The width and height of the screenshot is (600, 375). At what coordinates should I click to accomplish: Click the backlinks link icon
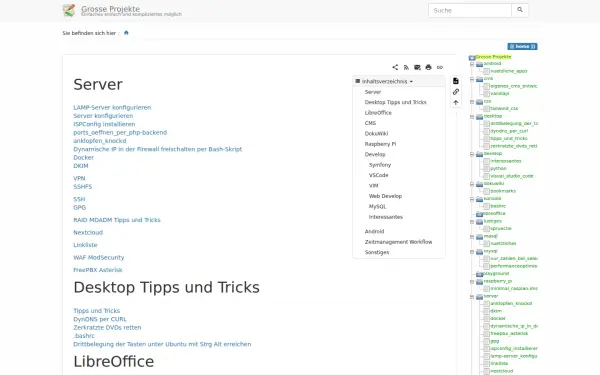coord(456,92)
